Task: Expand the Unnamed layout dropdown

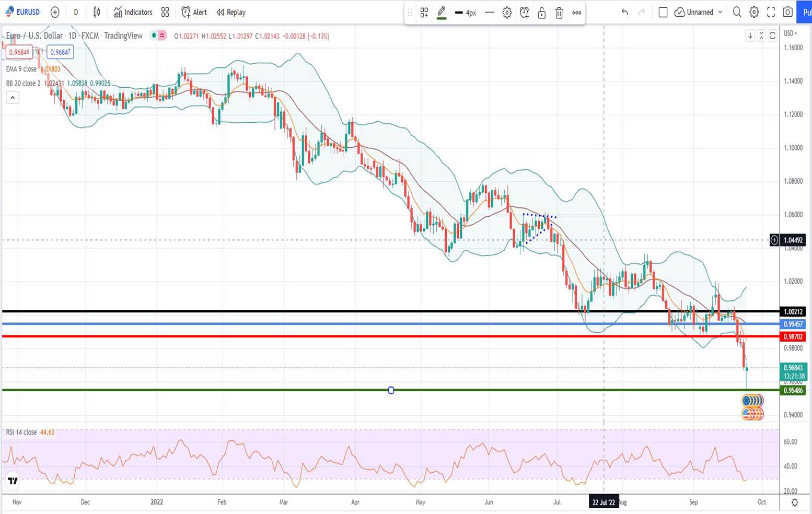Action: (720, 12)
